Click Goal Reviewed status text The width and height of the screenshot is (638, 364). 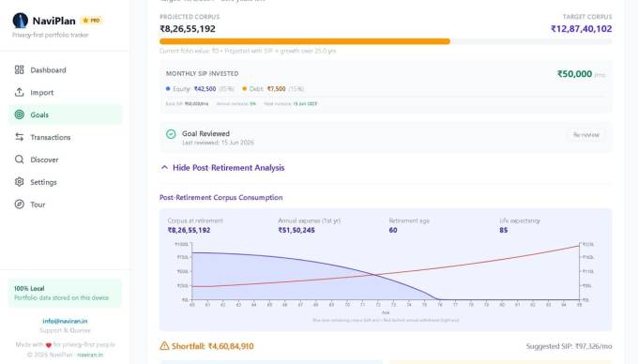tap(205, 133)
